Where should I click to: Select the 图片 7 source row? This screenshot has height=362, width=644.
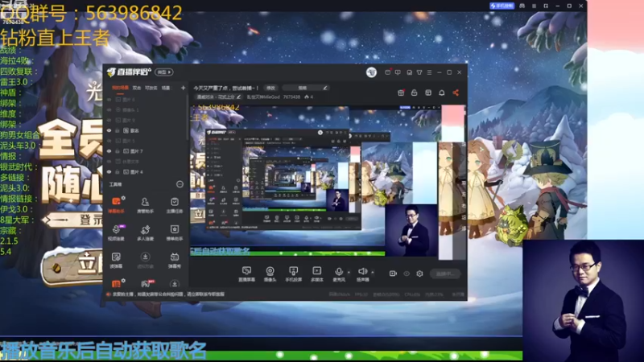click(x=147, y=151)
